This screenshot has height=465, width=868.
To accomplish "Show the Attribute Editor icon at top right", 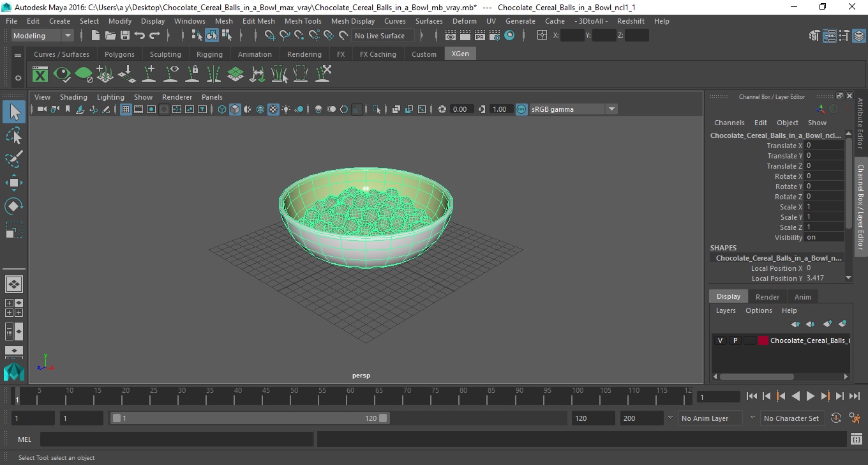I will tap(829, 36).
